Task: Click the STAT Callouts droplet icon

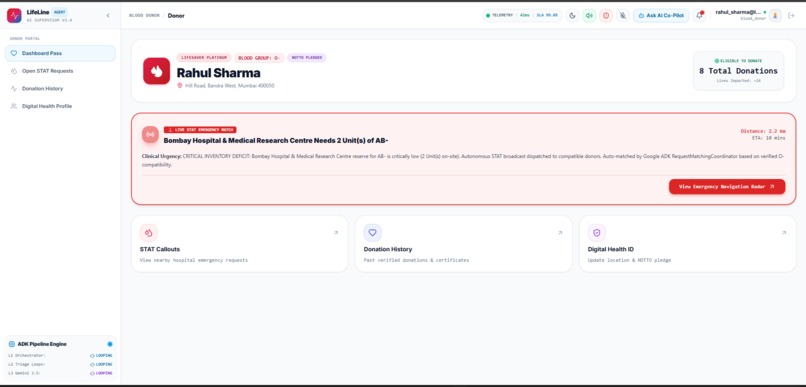Action: 149,233
